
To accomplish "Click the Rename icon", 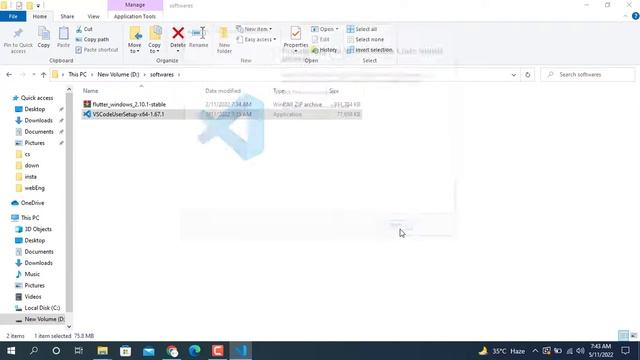I will click(x=199, y=33).
